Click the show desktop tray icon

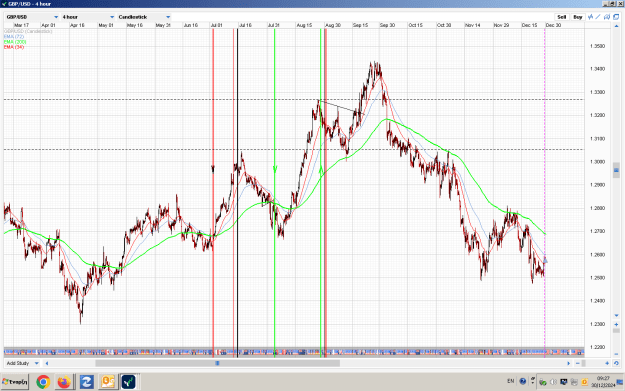point(620,382)
